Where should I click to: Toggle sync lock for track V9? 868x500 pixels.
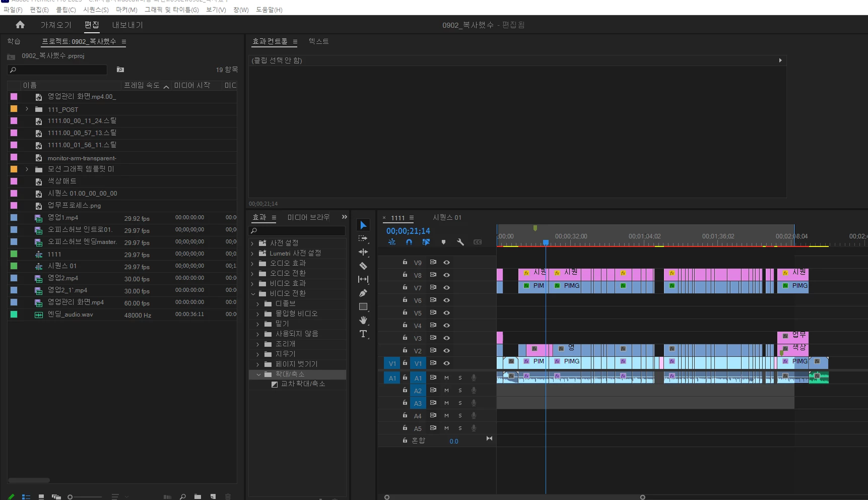[x=433, y=262]
